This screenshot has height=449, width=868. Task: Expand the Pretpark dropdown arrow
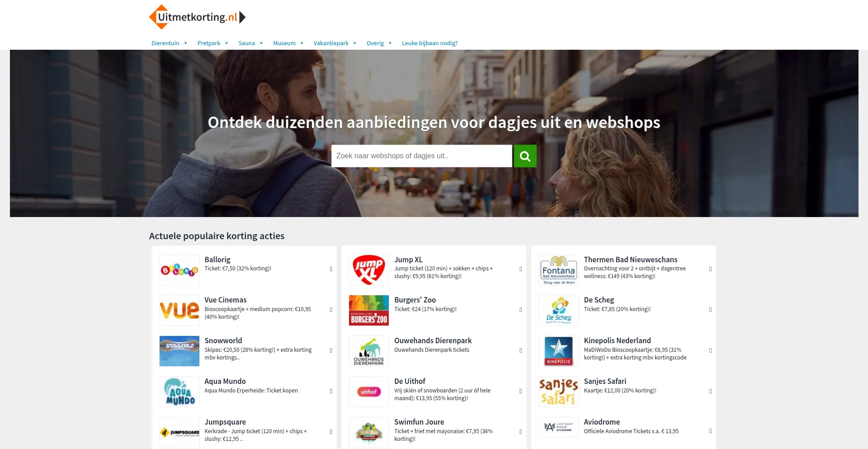click(x=226, y=43)
